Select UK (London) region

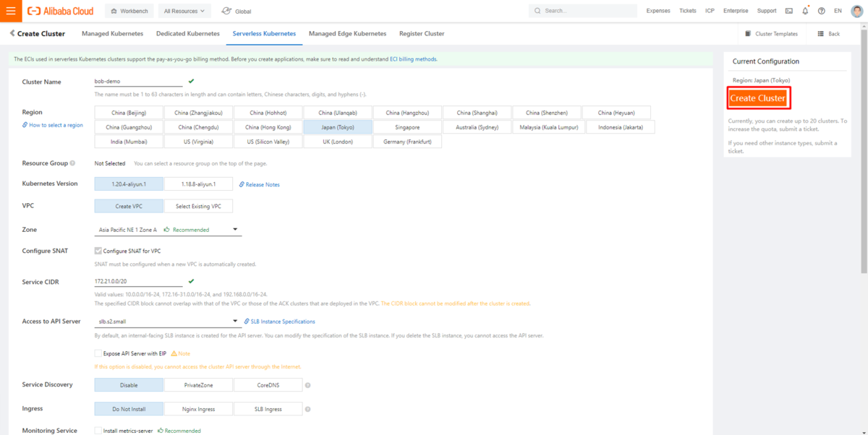click(x=338, y=142)
